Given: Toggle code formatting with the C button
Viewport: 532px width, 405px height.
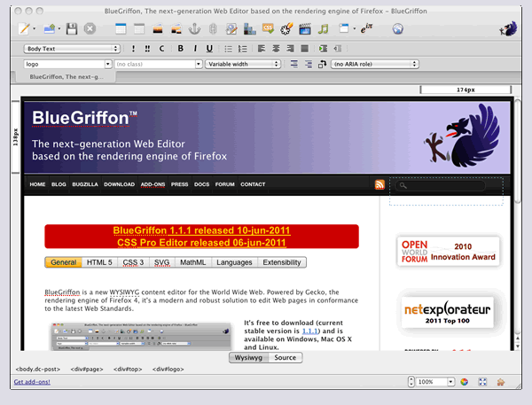Looking at the screenshot, I should pos(161,49).
